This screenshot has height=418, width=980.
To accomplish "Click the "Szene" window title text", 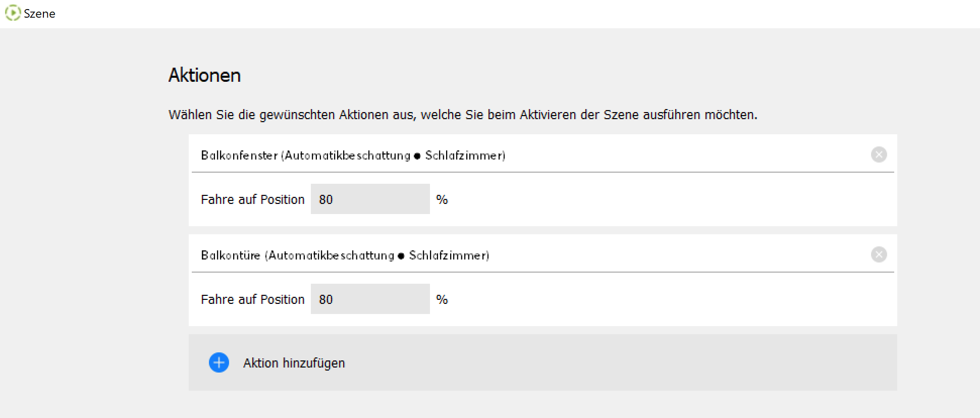I will click(x=39, y=14).
